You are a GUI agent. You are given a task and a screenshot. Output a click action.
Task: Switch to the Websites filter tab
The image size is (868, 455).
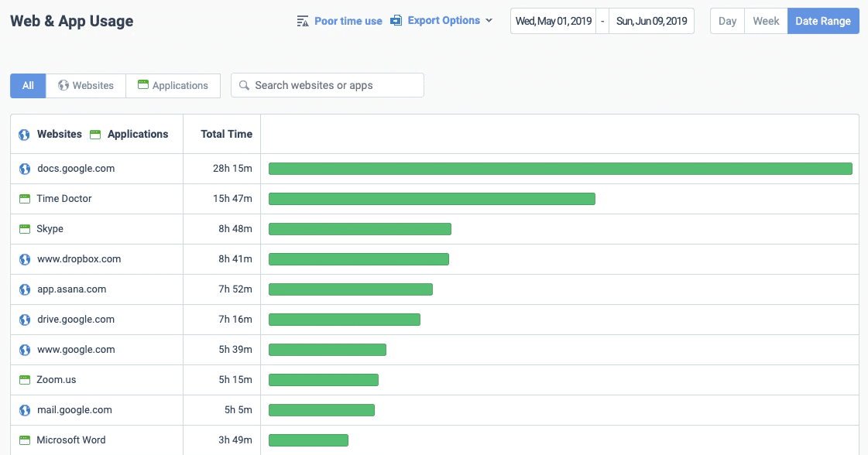pos(85,85)
